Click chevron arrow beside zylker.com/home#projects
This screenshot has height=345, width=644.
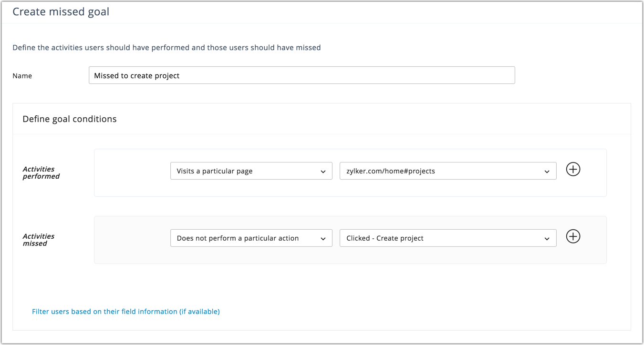(547, 172)
